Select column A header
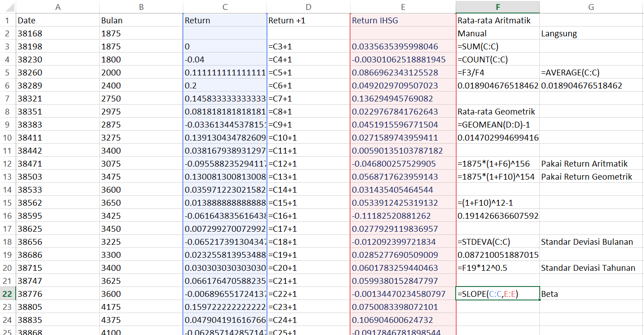The image size is (644, 335). (58, 7)
